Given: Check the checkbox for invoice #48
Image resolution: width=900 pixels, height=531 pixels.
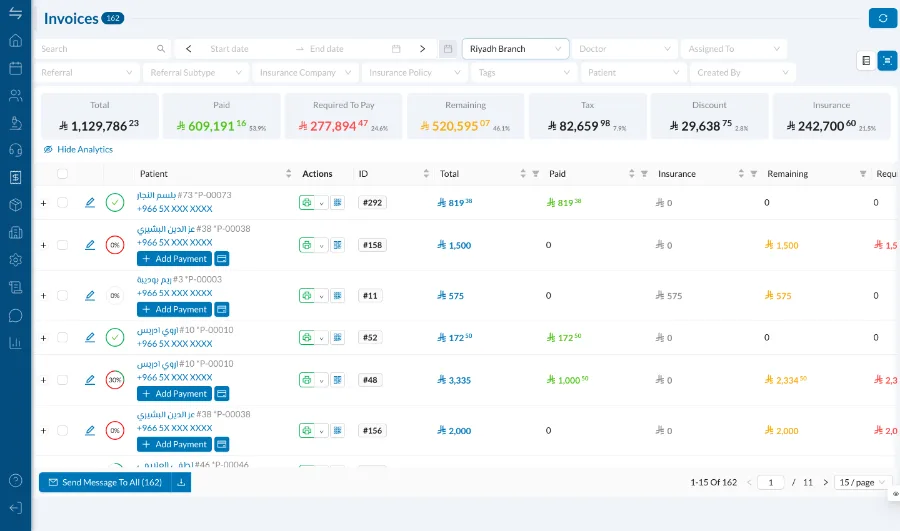Looking at the screenshot, I should click(x=63, y=380).
